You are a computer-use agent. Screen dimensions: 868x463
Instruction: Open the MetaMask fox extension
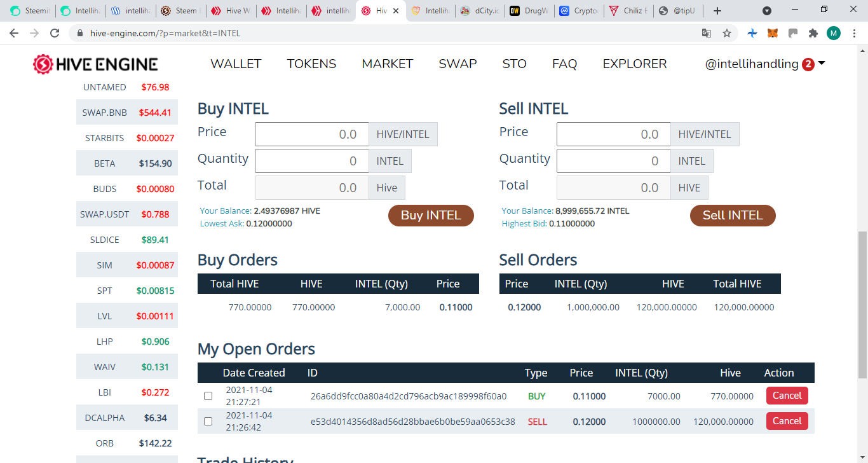coord(772,33)
